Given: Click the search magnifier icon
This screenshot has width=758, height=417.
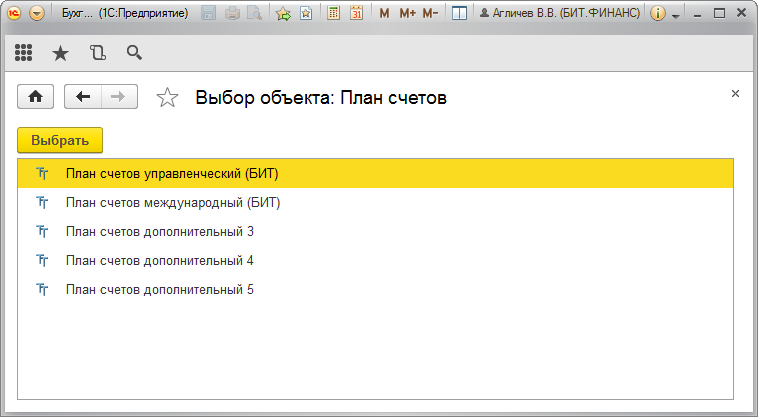Looking at the screenshot, I should tap(134, 54).
